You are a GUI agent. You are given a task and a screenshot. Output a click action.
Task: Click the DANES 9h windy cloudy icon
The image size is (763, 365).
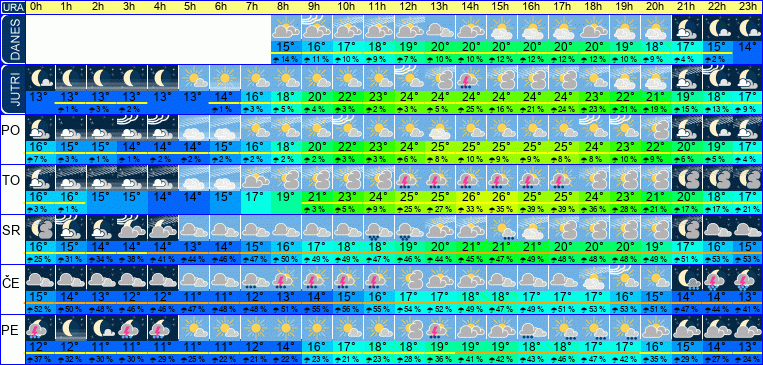coord(317,28)
